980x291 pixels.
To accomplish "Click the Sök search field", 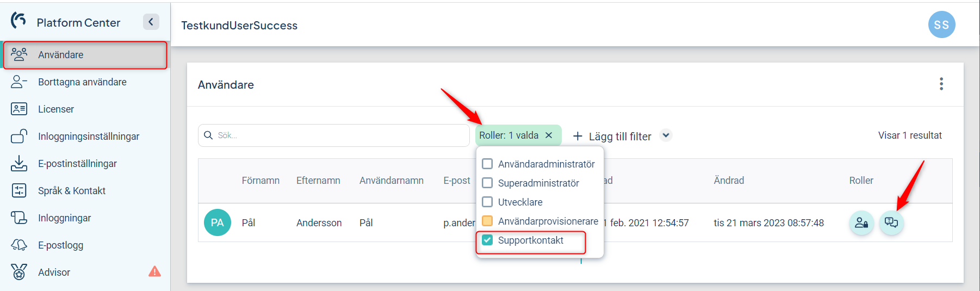I will (334, 135).
